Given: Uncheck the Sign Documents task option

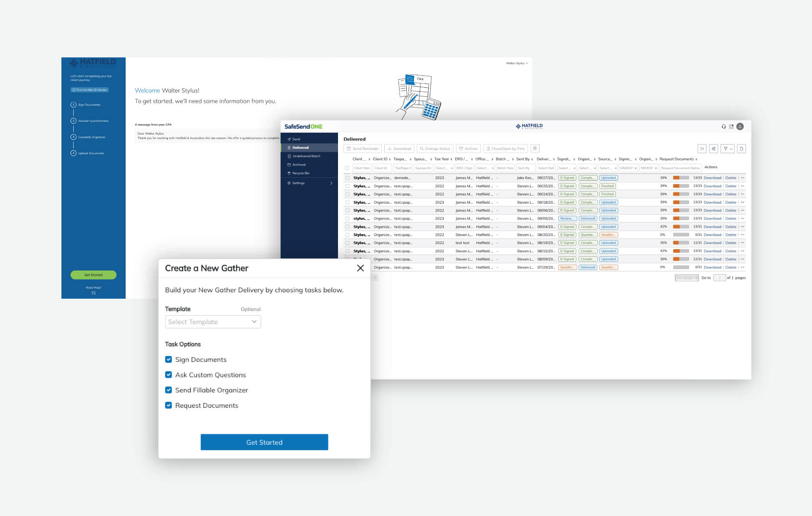Looking at the screenshot, I should pos(168,360).
